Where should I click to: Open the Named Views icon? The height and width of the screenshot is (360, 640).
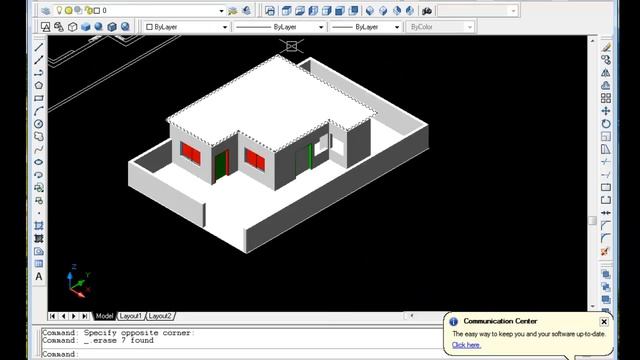tap(270, 11)
